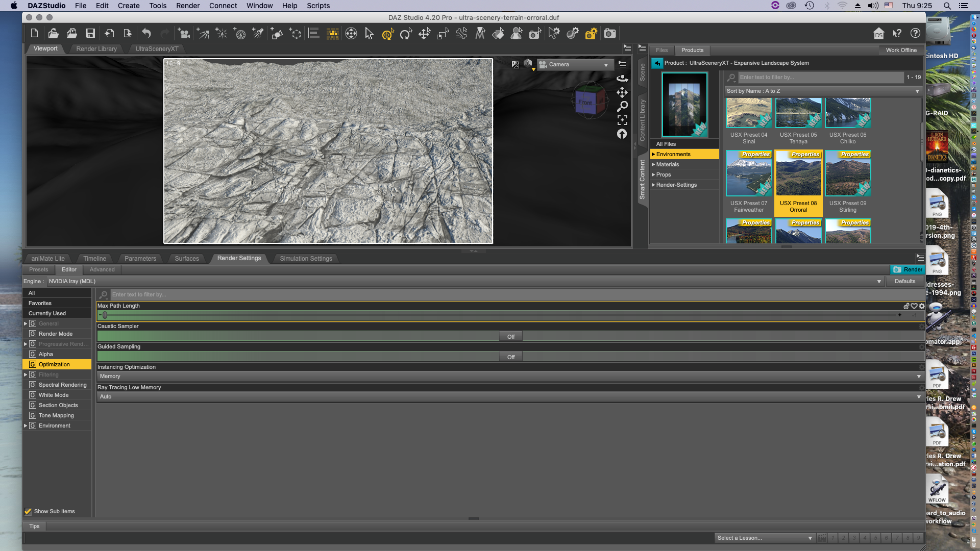This screenshot has width=980, height=551.
Task: Toggle Guided Sampling Off switch
Action: click(510, 357)
